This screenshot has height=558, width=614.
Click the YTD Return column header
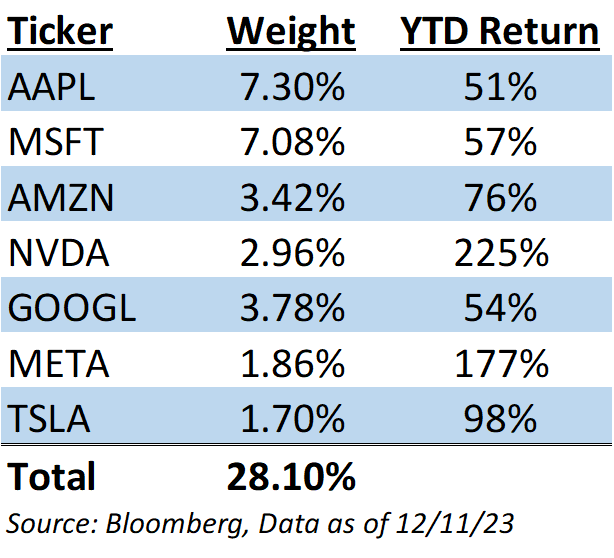[499, 32]
